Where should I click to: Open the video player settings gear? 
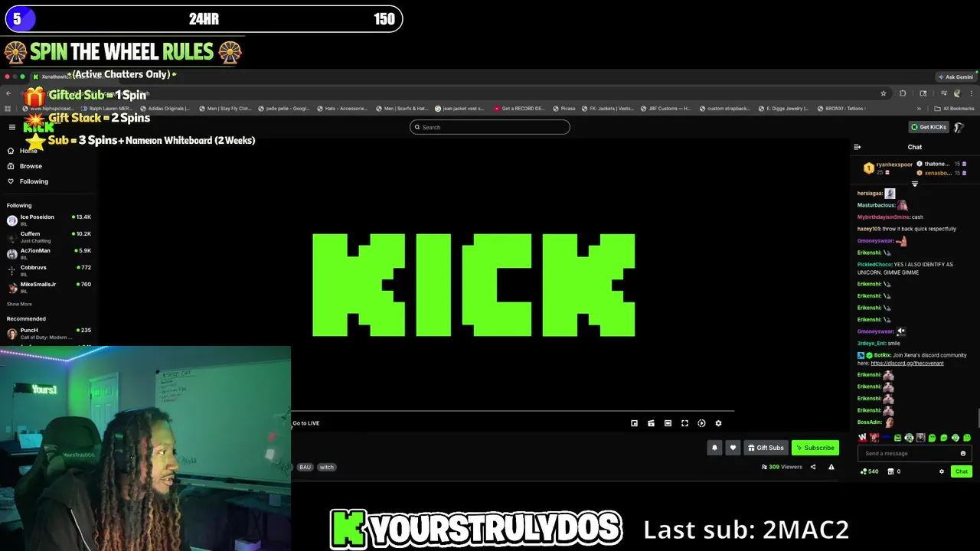pos(718,423)
